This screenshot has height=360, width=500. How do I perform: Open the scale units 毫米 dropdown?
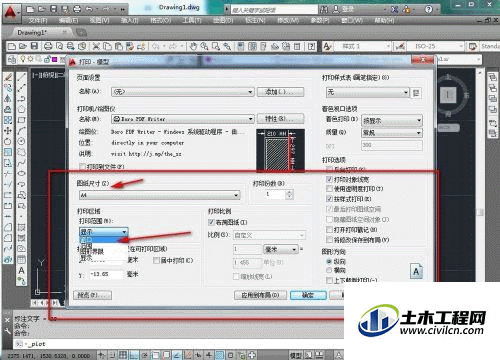[281, 249]
